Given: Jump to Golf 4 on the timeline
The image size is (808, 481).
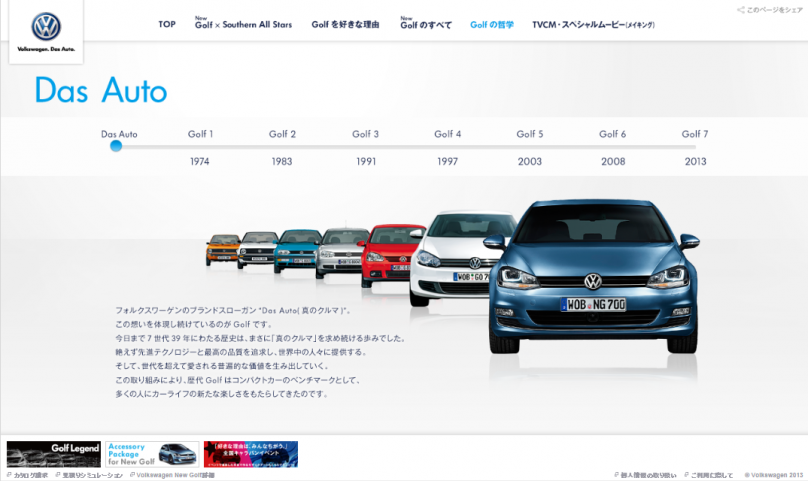Looking at the screenshot, I should (447, 134).
